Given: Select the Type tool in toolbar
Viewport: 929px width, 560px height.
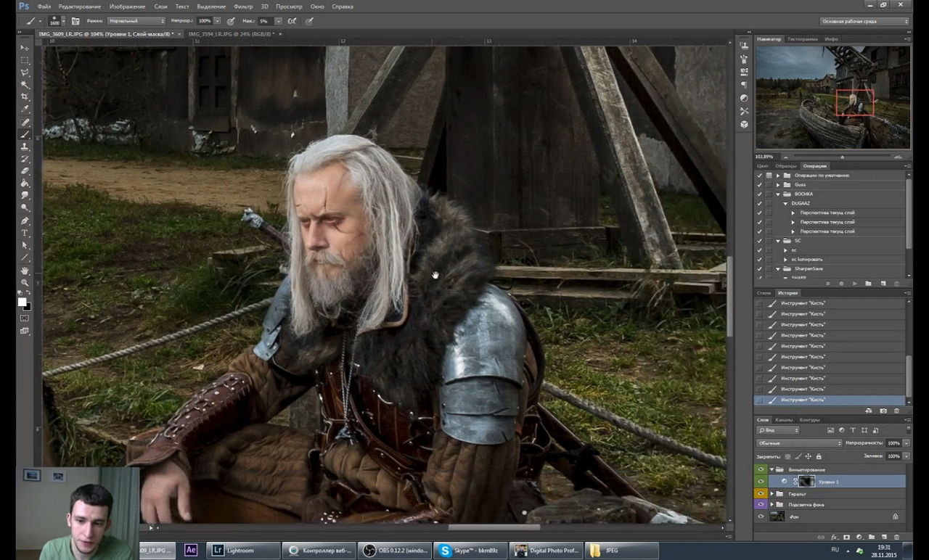Looking at the screenshot, I should 25,233.
